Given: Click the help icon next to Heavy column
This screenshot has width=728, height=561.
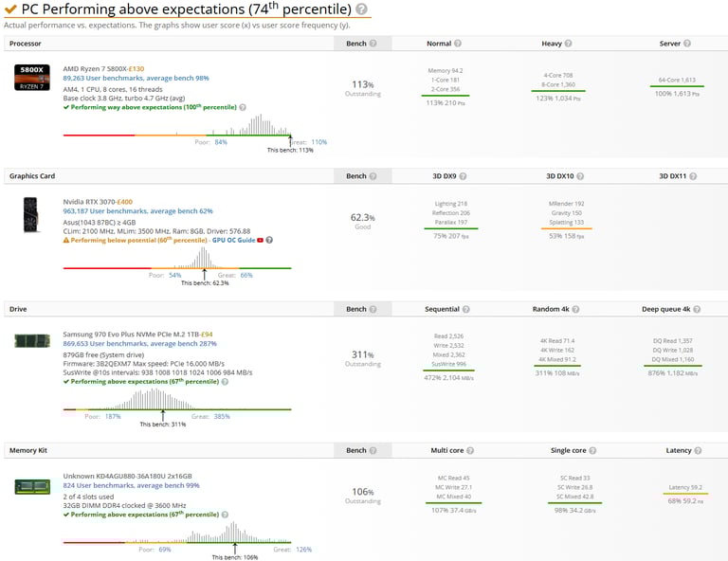Looking at the screenshot, I should click(x=569, y=44).
